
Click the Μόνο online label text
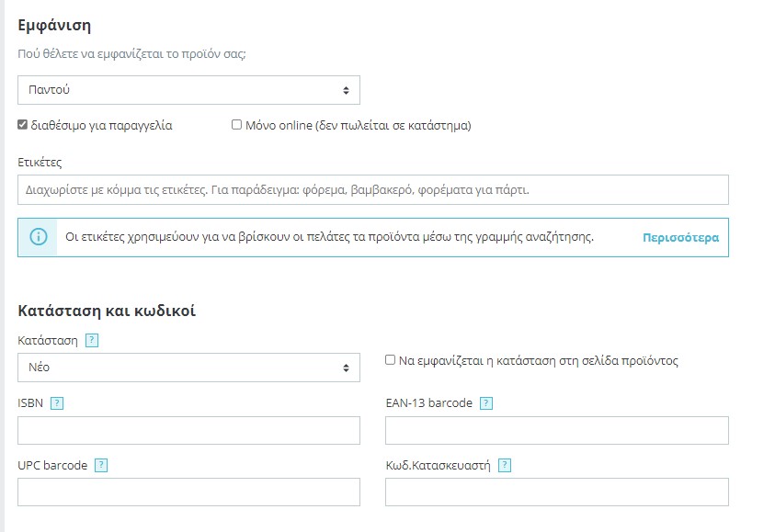click(358, 125)
